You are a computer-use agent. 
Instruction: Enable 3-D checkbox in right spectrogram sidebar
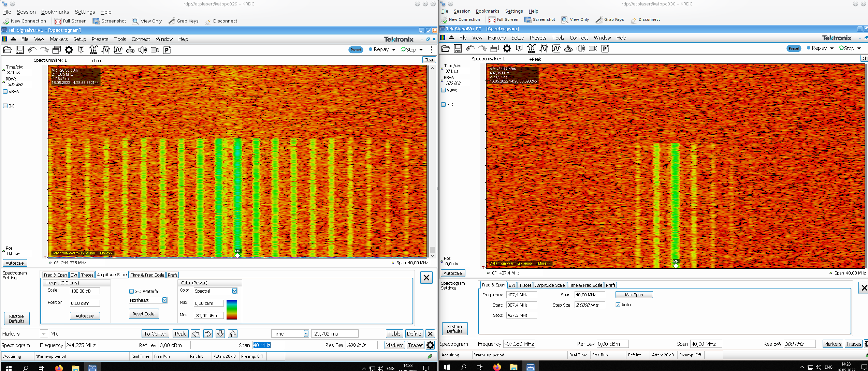pyautogui.click(x=444, y=105)
